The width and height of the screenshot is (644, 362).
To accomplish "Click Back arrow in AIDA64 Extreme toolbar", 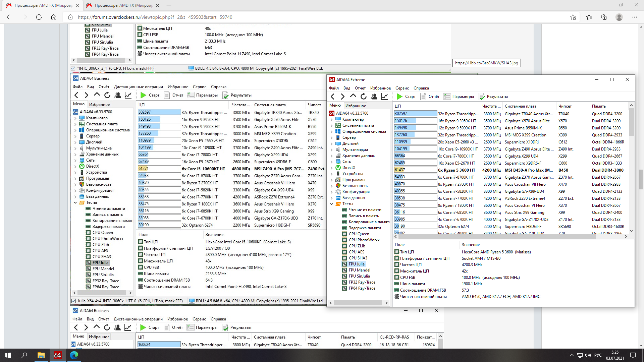I will [x=332, y=97].
